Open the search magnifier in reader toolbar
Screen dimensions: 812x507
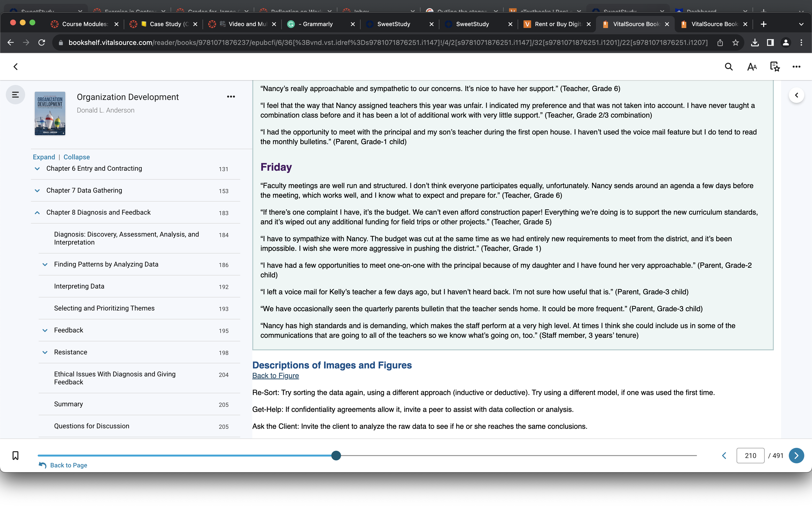tap(728, 67)
